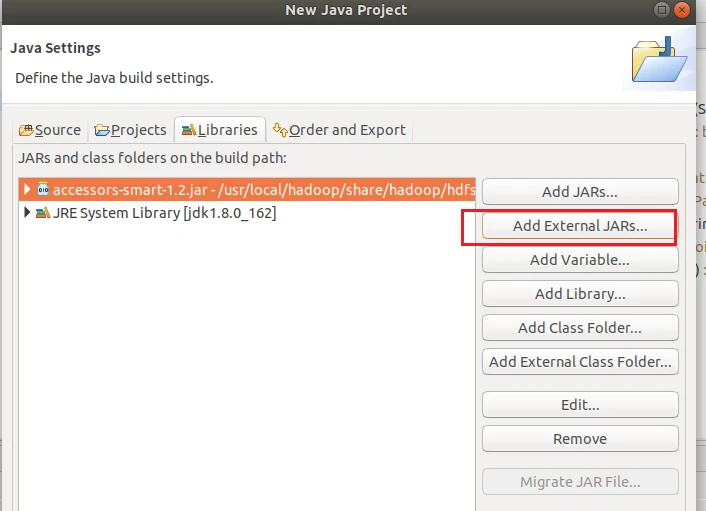The width and height of the screenshot is (706, 511).
Task: Click the Source tab's package folder icon
Action: tap(26, 130)
